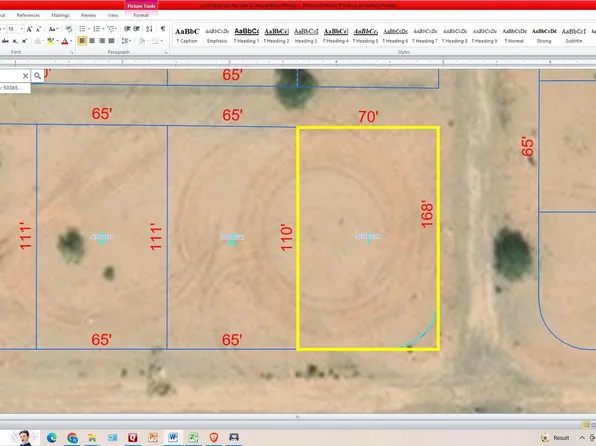Open the Line Spacing menu
This screenshot has width=596, height=446.
tap(126, 41)
